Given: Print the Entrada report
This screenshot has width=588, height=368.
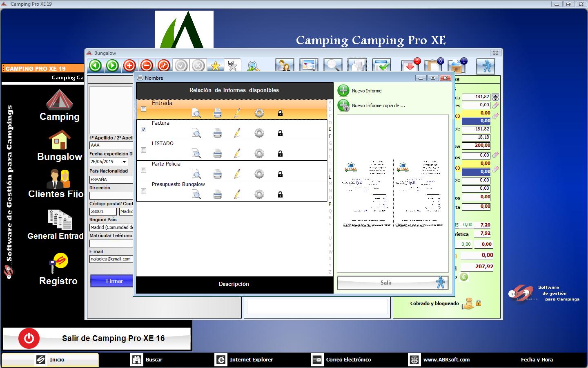Looking at the screenshot, I should [x=218, y=113].
